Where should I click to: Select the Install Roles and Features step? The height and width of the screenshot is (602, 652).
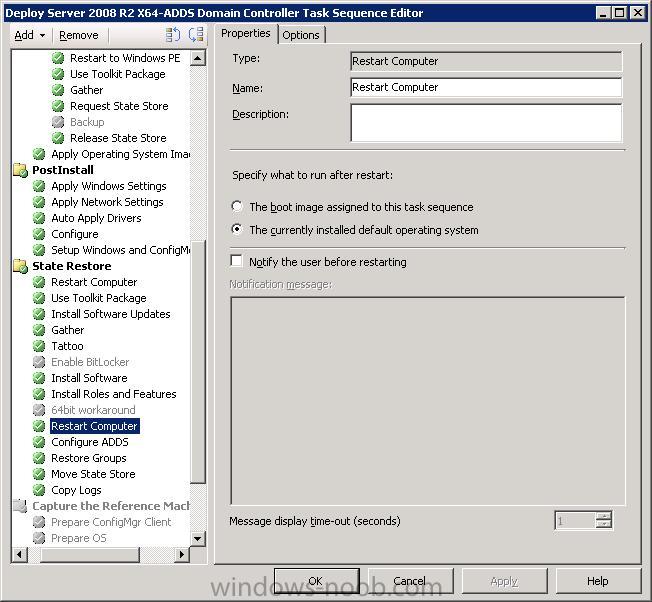tap(114, 394)
